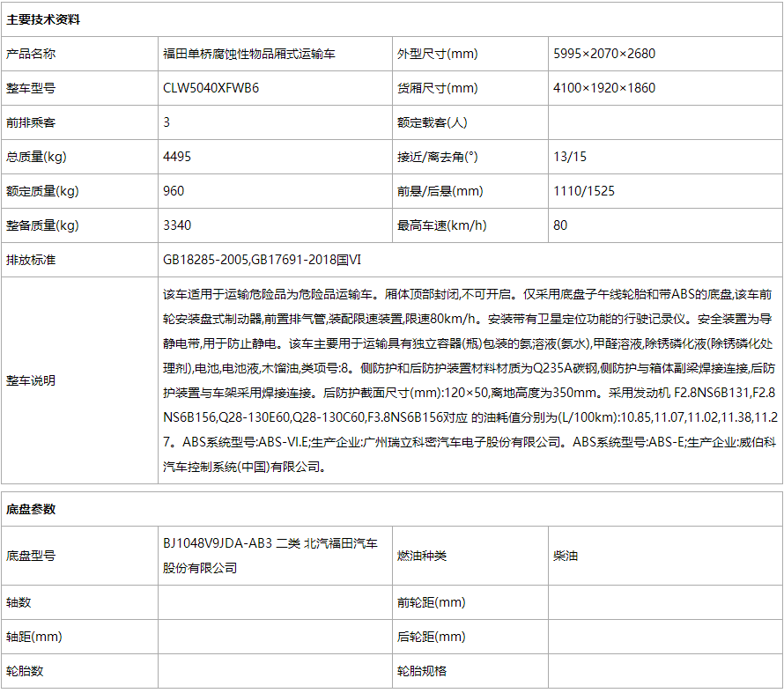Image resolution: width=784 pixels, height=693 pixels.
Task: Click the 主要技术资料 section header
Action: (43, 19)
